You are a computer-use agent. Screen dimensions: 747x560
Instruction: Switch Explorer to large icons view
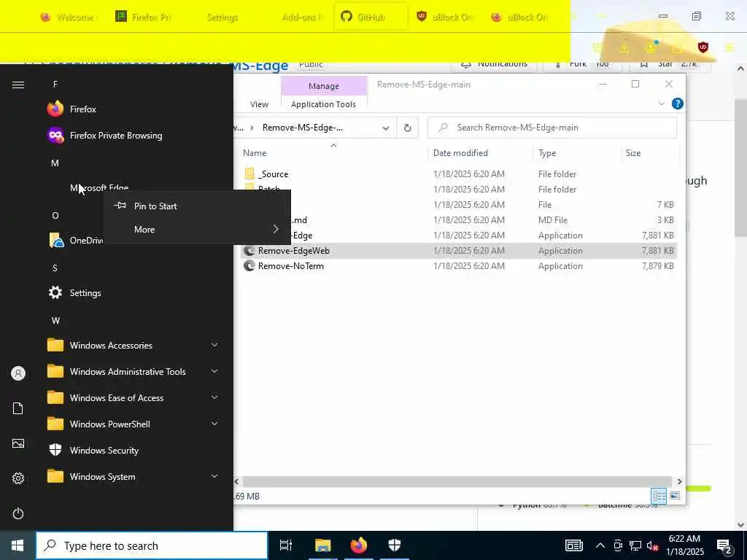pos(675,496)
